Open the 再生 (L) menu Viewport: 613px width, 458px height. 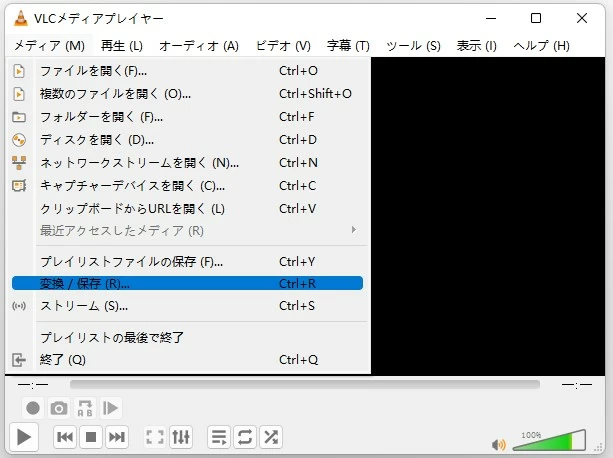tap(122, 45)
